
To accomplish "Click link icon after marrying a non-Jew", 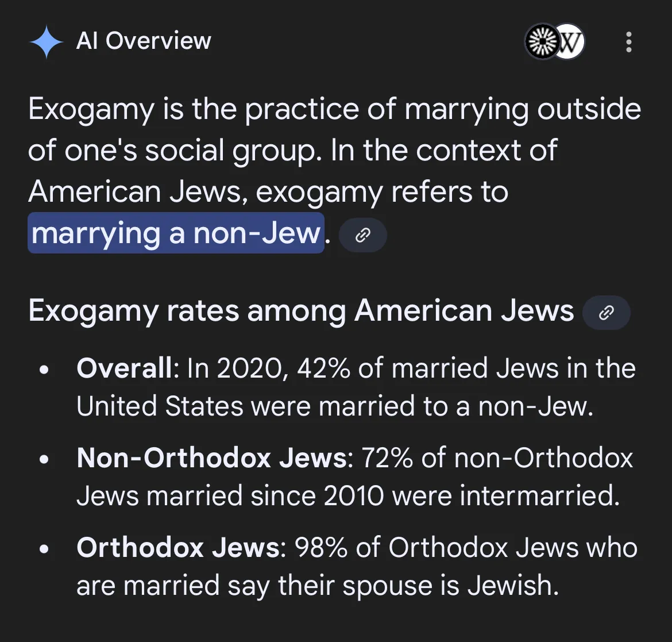I will coord(362,235).
